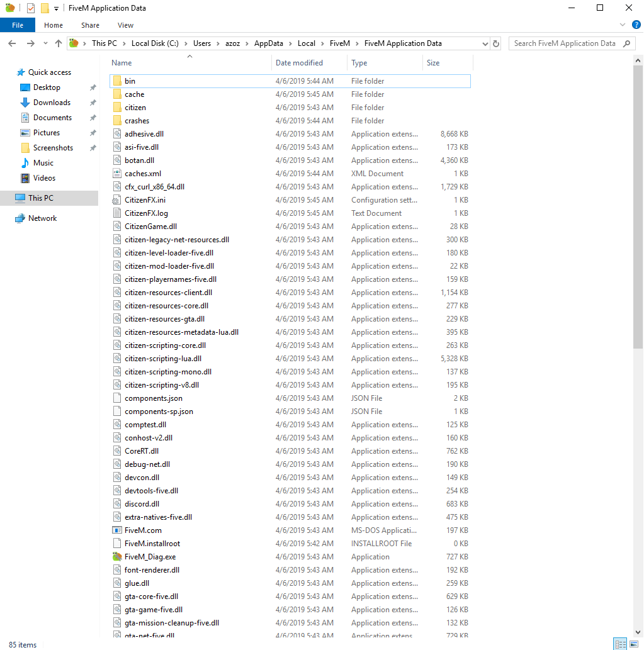Click 'Local Disk (C:)' breadcrumb segment

155,43
